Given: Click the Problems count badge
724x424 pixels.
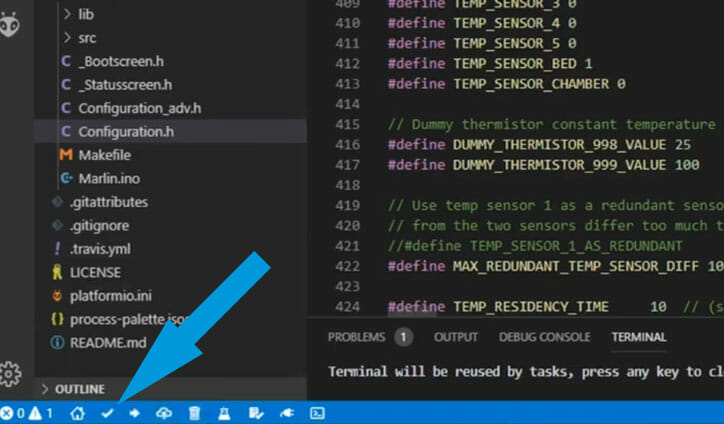Looking at the screenshot, I should [404, 337].
